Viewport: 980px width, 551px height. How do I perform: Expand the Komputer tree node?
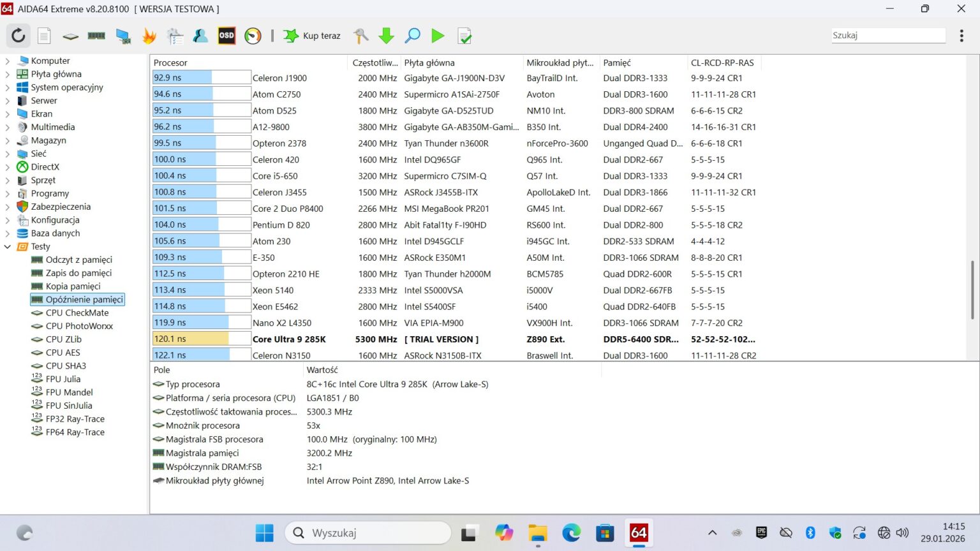click(8, 61)
